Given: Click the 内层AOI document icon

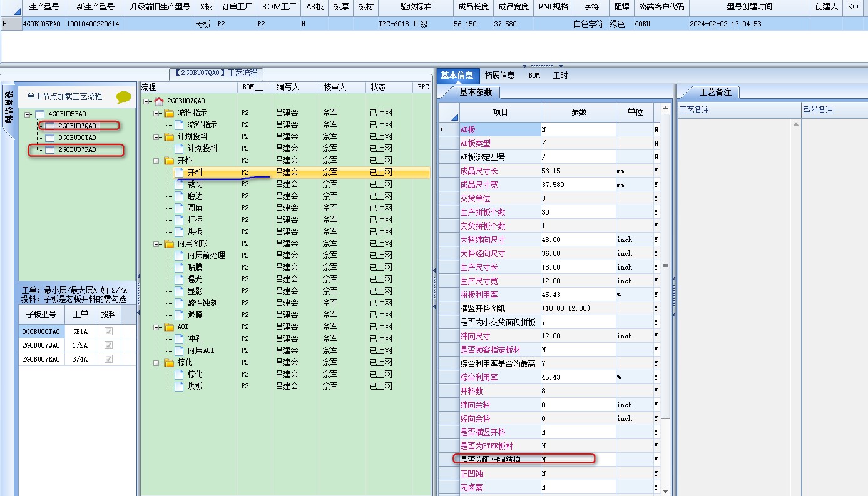Looking at the screenshot, I should pyautogui.click(x=180, y=351).
